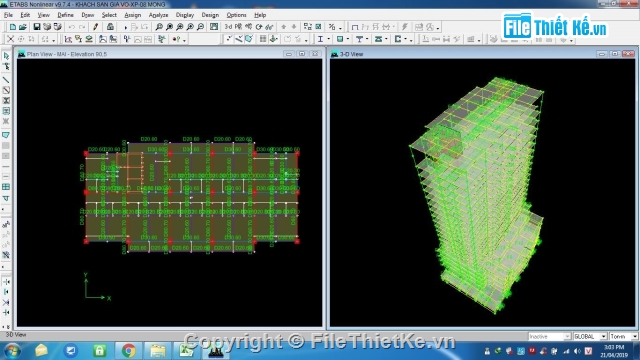The height and width of the screenshot is (360, 640).
Task: Open the Analyze menu
Action: tap(158, 15)
